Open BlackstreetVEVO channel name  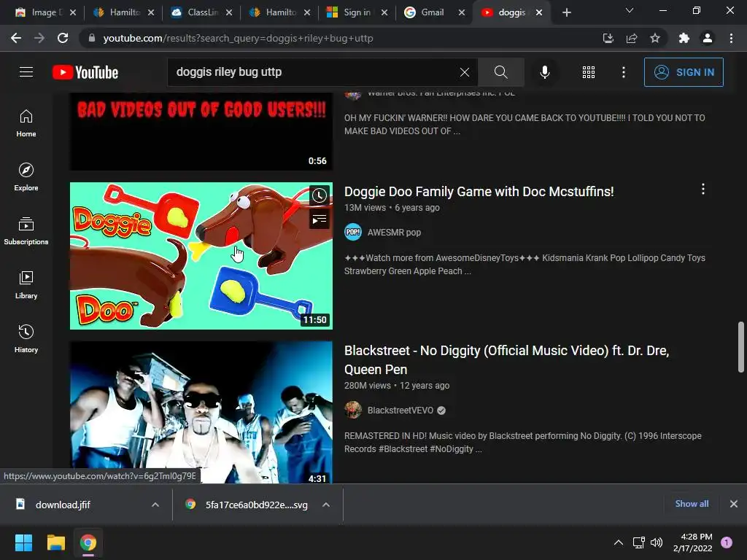(400, 410)
